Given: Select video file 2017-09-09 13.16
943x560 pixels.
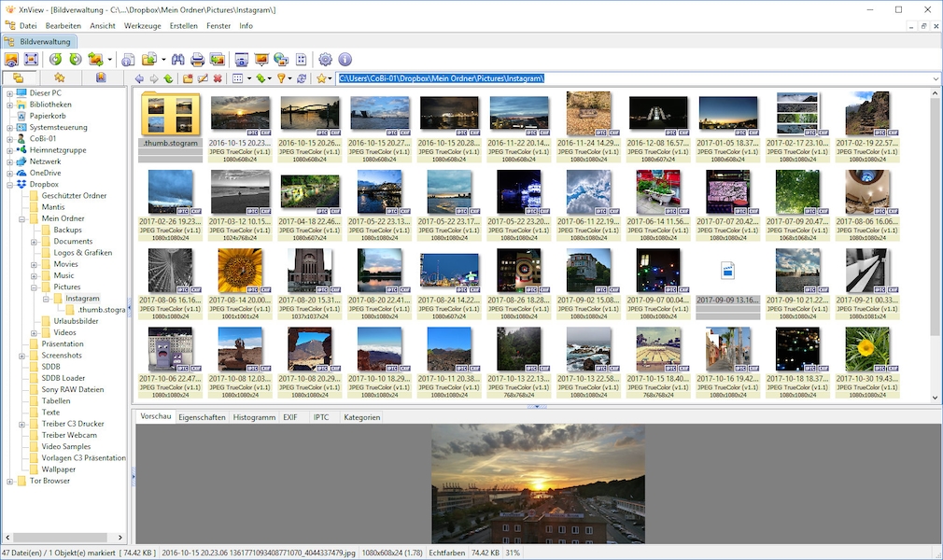Looking at the screenshot, I should click(x=727, y=284).
